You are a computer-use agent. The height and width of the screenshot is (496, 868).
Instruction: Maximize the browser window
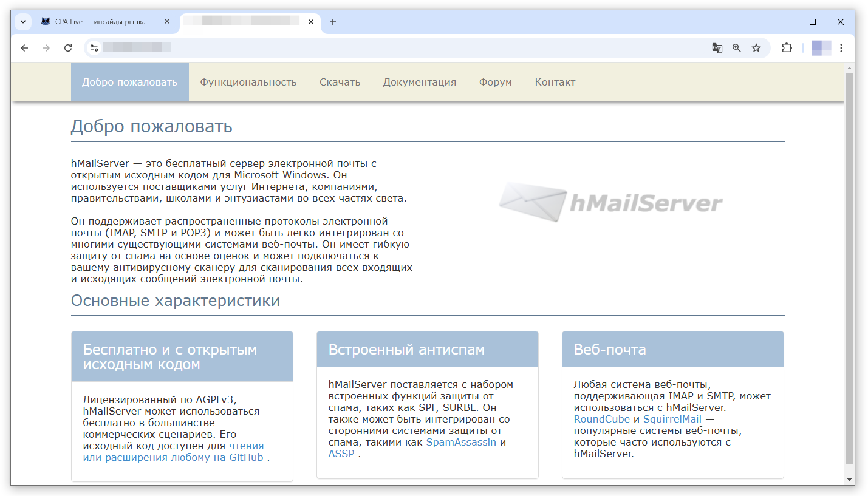click(x=813, y=22)
